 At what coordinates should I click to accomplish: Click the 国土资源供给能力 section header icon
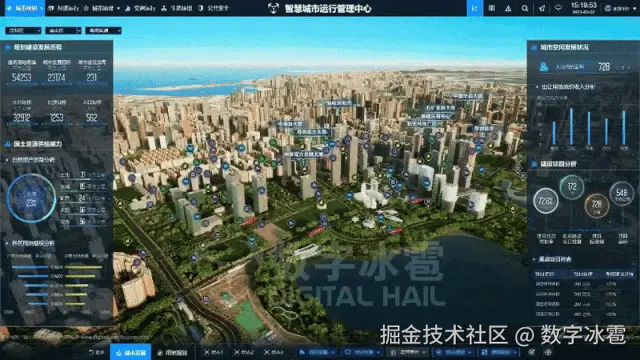[8, 144]
